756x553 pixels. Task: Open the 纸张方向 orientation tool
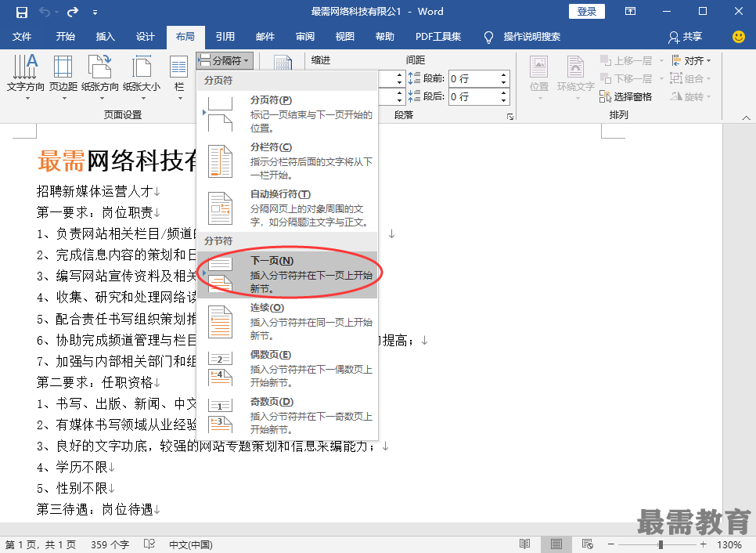point(100,78)
